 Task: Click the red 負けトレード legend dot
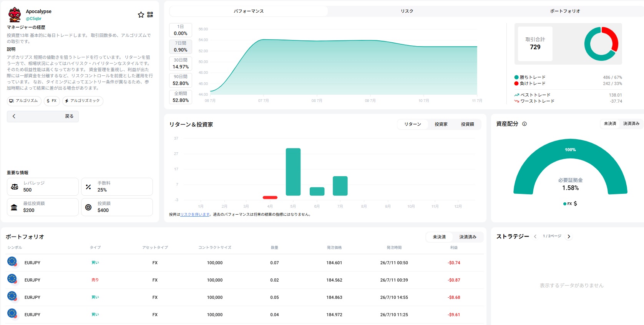[x=516, y=83]
